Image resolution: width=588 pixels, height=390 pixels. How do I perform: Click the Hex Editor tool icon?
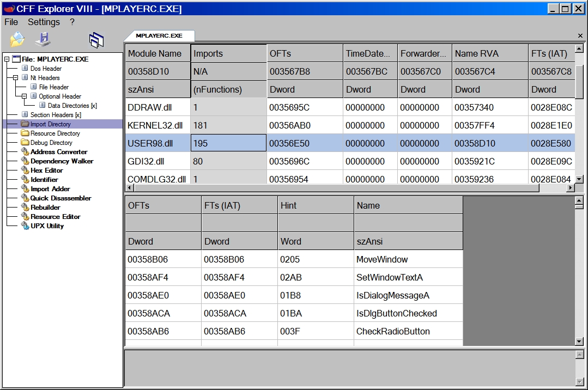(25, 170)
